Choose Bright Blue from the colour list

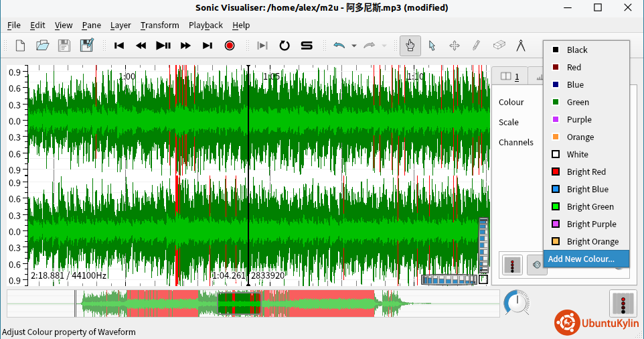point(587,190)
